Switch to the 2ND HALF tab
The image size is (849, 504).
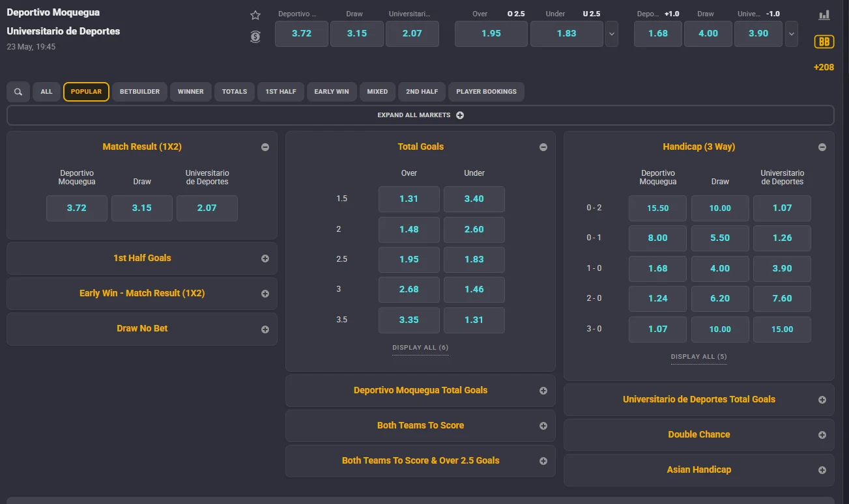(422, 92)
